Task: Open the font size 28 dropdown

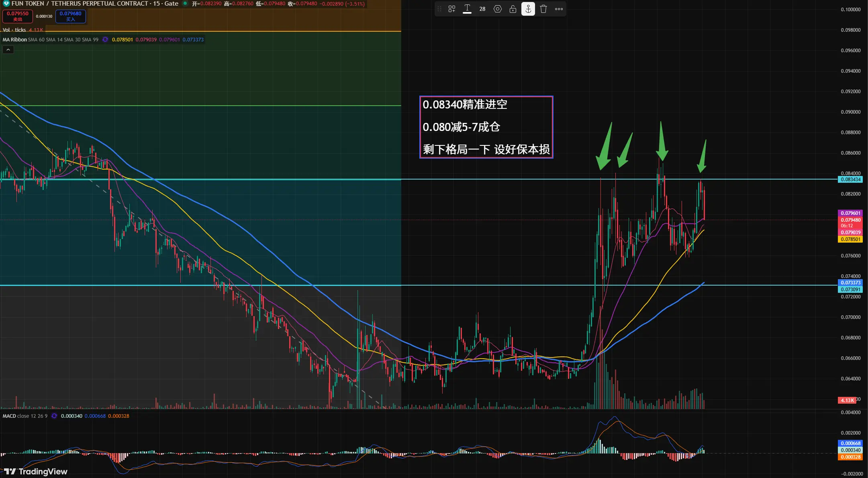Action: click(482, 9)
